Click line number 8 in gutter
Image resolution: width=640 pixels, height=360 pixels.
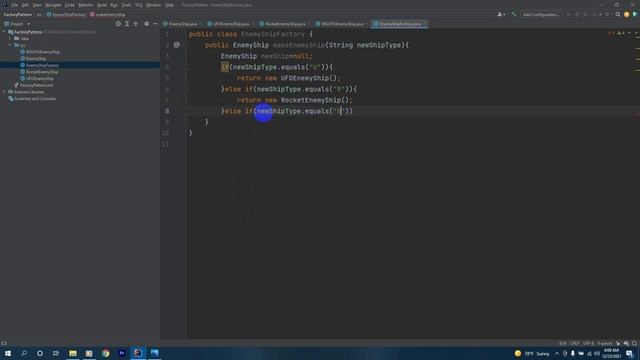pos(167,111)
